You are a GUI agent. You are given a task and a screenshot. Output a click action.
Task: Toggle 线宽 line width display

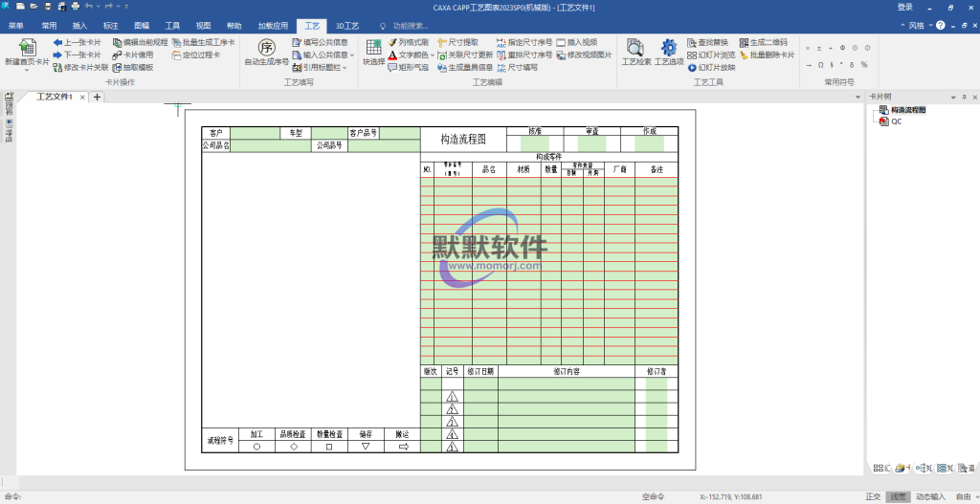tap(898, 496)
